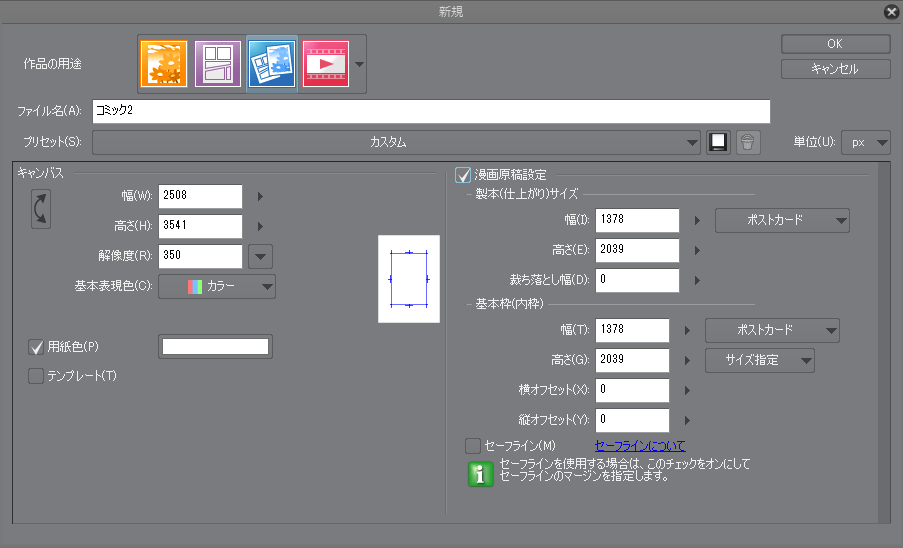Image resolution: width=903 pixels, height=548 pixels.
Task: Open the 解像度 preset dropdown arrow
Action: pyautogui.click(x=260, y=256)
